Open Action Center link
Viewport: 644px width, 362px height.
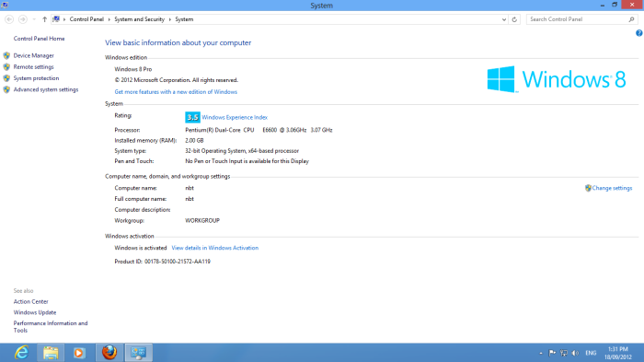coord(30,301)
